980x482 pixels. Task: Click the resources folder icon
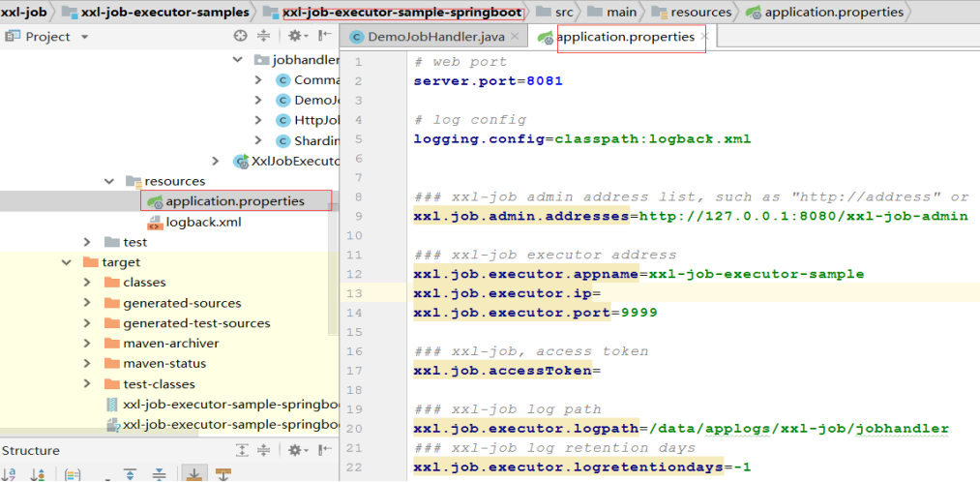pyautogui.click(x=134, y=181)
